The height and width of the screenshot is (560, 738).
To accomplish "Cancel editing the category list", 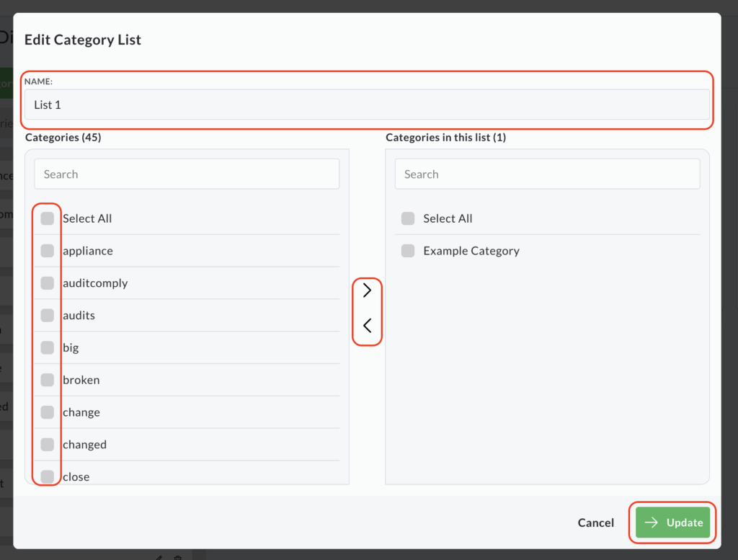I will [x=596, y=523].
